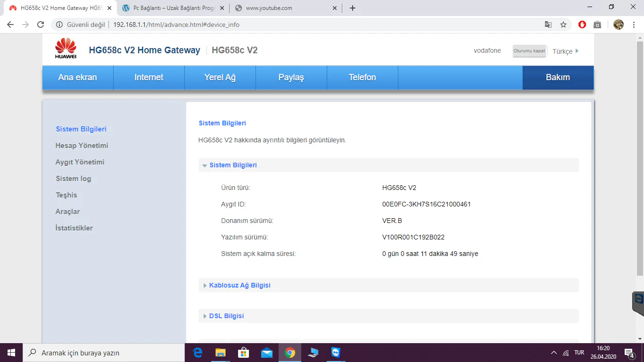Click the site info icon beside Güvenli değil
644x362 pixels.
(x=59, y=25)
